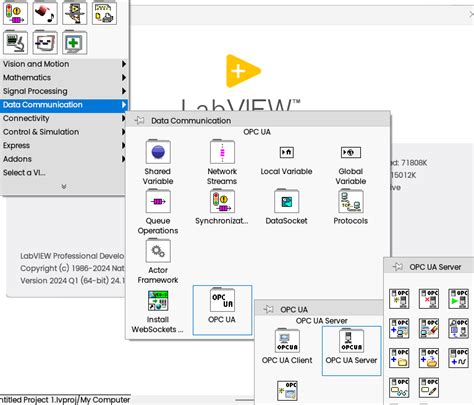Image resolution: width=474 pixels, height=405 pixels.
Task: Select the OPC icon with plus and open folder
Action: (429, 358)
